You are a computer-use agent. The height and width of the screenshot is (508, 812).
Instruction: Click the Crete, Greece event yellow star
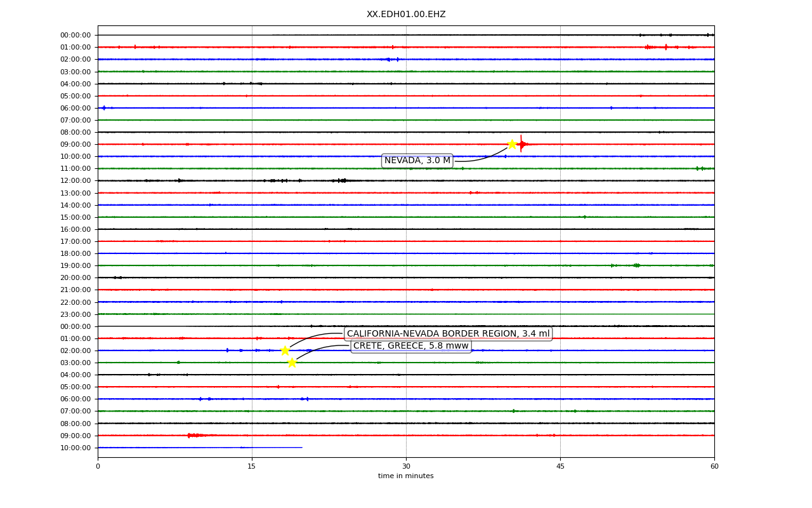click(292, 363)
